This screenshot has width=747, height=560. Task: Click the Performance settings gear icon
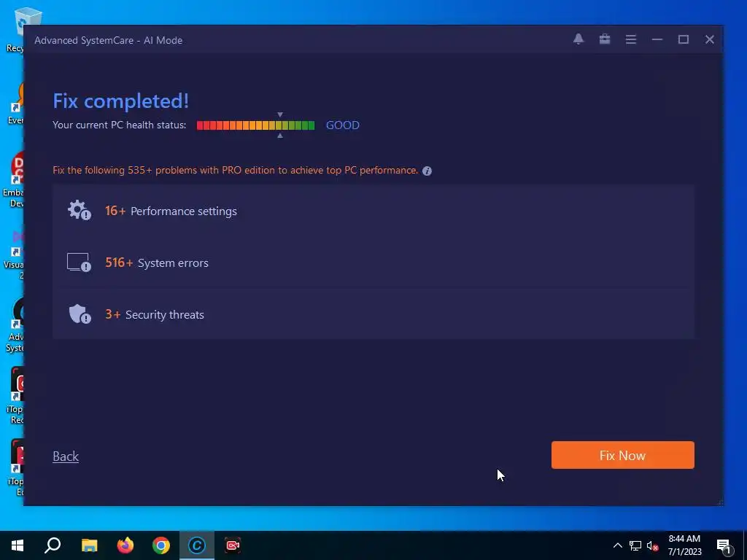[79, 211]
